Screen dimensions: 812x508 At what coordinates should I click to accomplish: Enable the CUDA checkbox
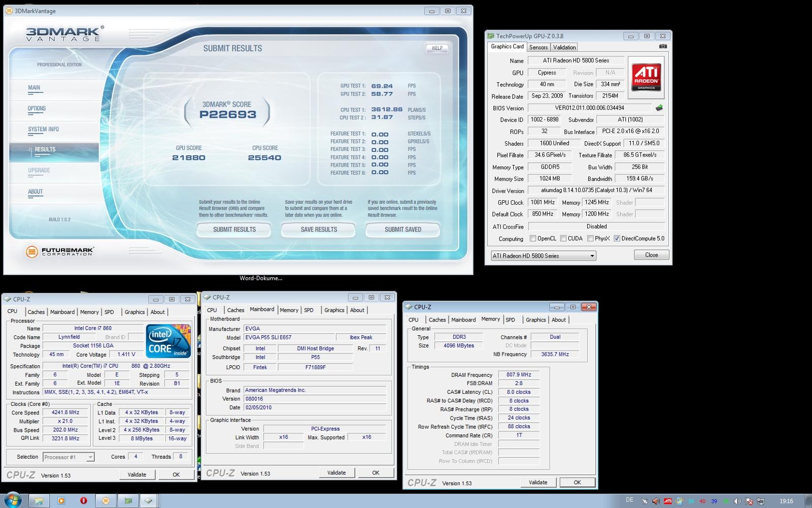coord(563,238)
